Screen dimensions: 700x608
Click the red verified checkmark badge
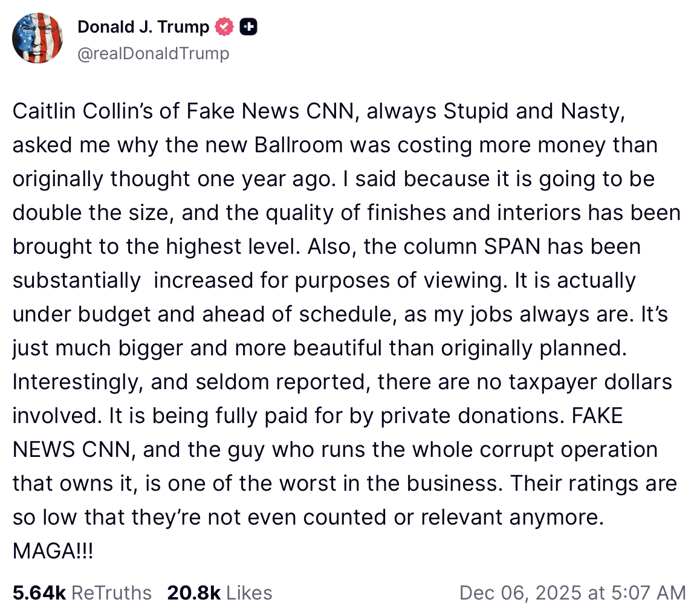(225, 27)
